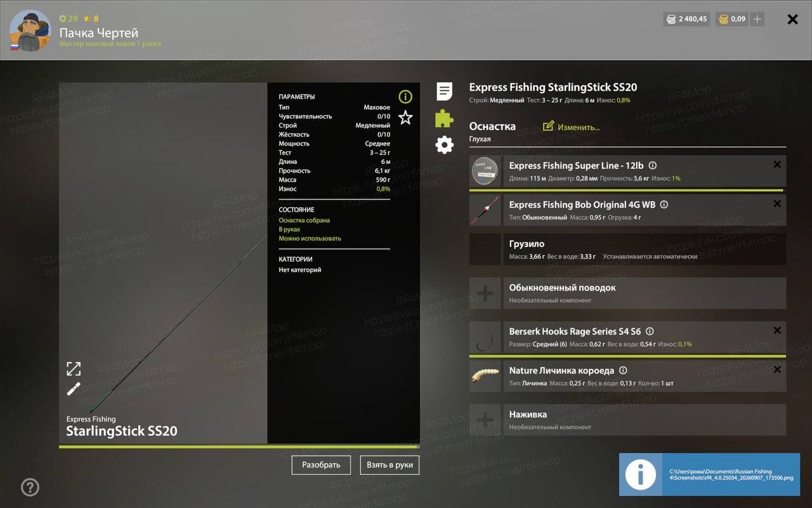Image resolution: width=812 pixels, height=508 pixels.
Task: Click the Мастер маховой ловли 1 ранга title
Action: point(110,44)
